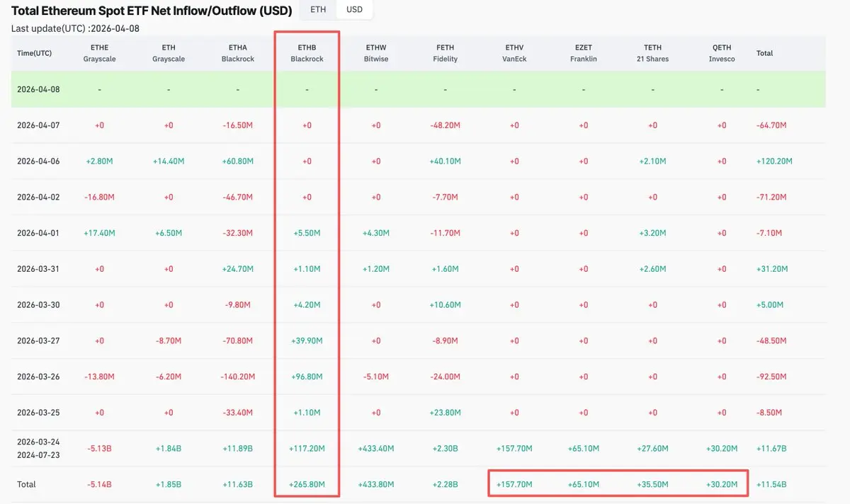Click the +24.70M ETHA cell
The width and height of the screenshot is (850, 504).
[x=237, y=269]
